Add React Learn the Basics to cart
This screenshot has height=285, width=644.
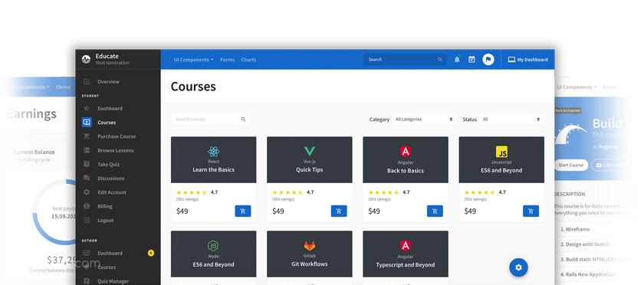[x=243, y=211]
